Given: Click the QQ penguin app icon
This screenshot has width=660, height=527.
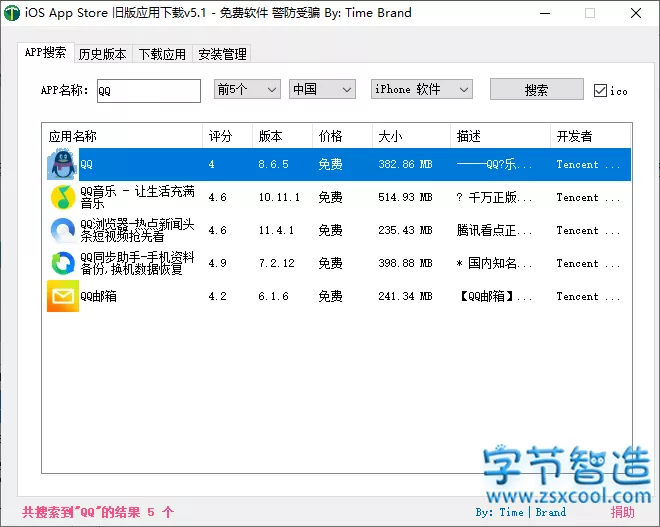Looking at the screenshot, I should pyautogui.click(x=63, y=164).
